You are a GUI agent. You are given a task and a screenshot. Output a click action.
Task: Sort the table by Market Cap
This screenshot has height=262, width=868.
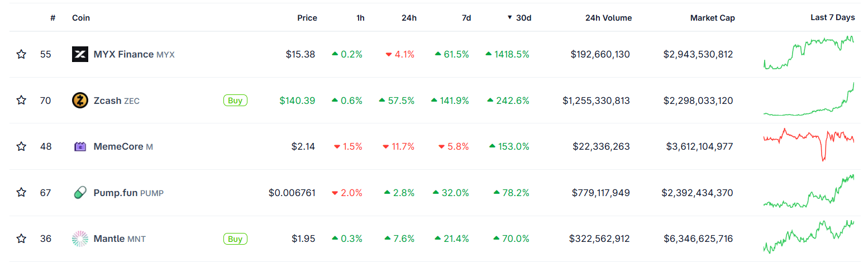(x=712, y=18)
